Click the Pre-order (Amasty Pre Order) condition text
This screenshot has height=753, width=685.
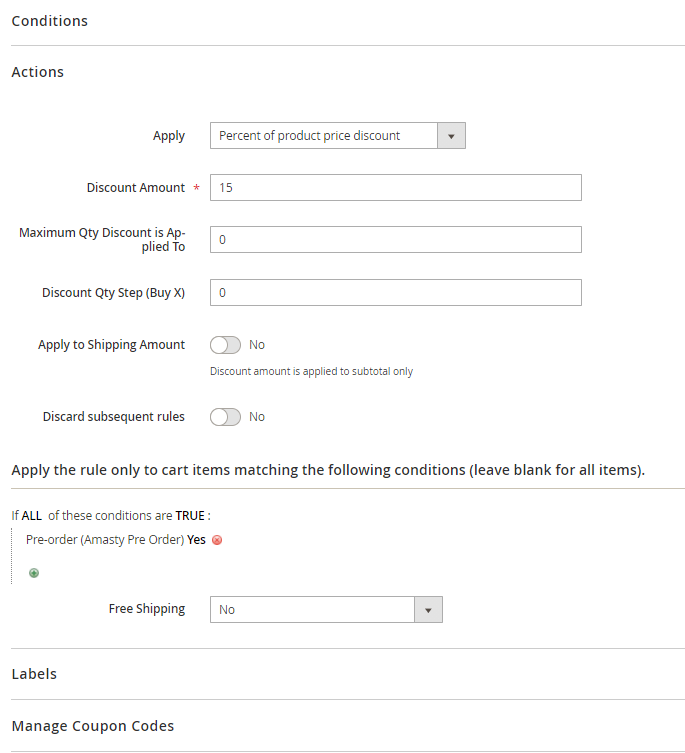coord(105,540)
